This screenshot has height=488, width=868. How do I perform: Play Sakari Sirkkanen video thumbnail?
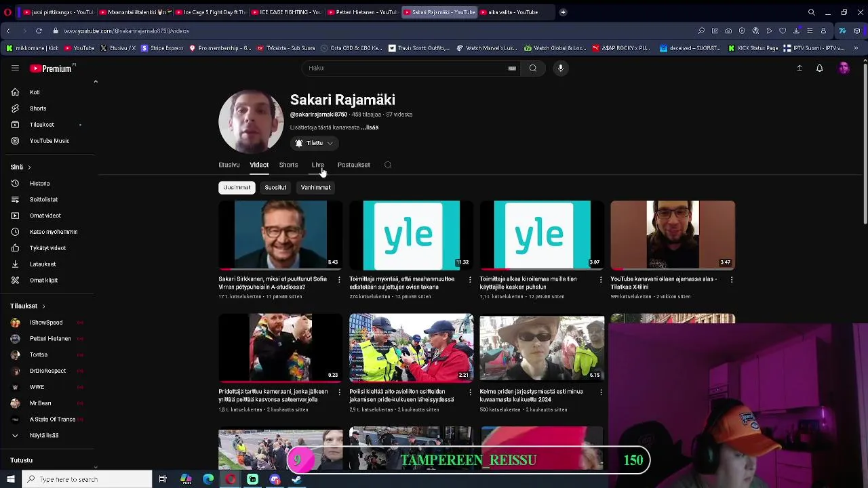point(280,235)
